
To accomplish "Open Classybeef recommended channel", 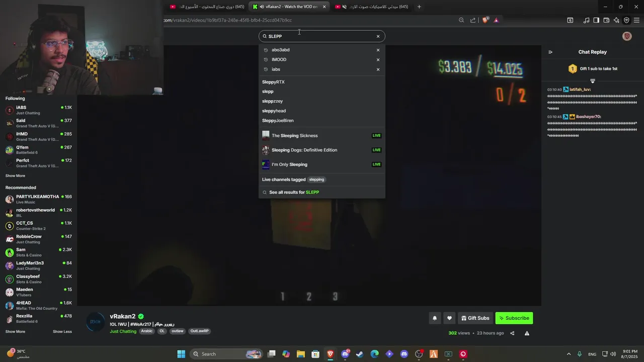I will pyautogui.click(x=39, y=279).
